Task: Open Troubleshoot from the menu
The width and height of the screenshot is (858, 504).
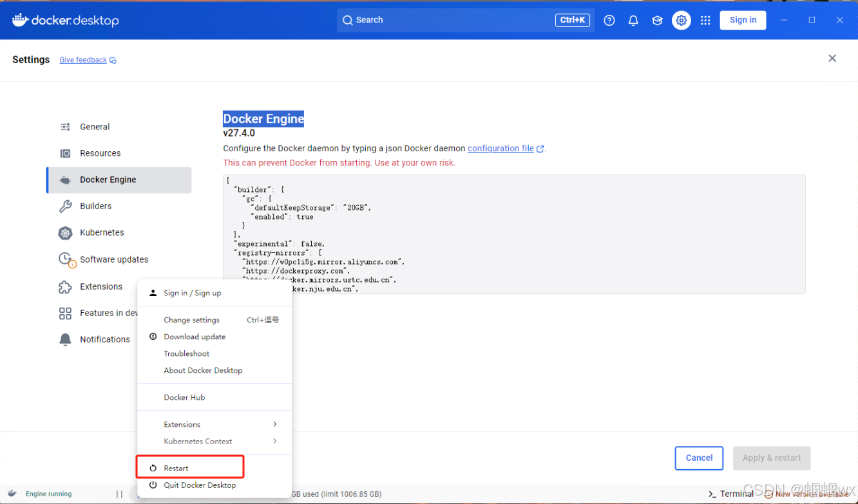Action: [214, 353]
